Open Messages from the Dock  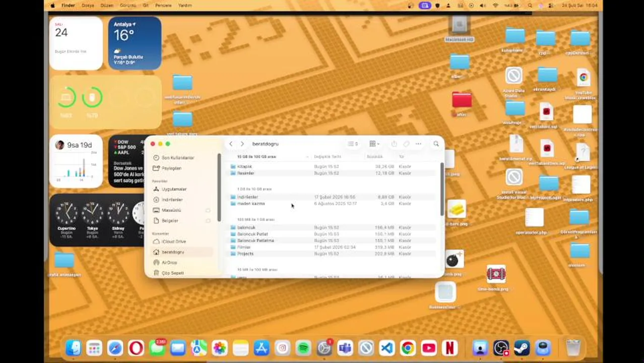pyautogui.click(x=157, y=348)
